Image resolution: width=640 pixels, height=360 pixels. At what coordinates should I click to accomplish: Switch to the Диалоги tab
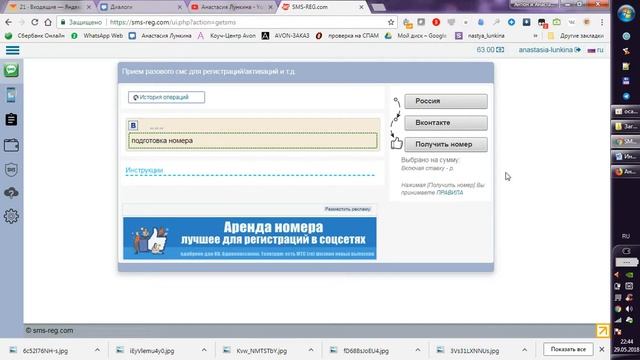click(141, 7)
